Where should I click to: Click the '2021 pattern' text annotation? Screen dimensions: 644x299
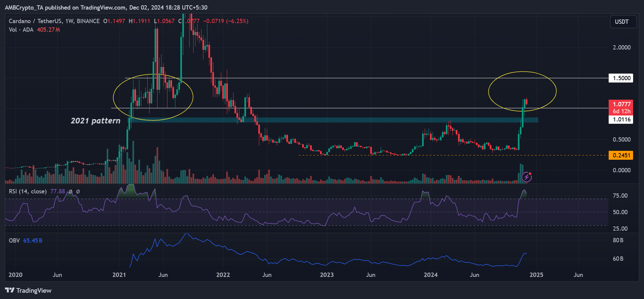[95, 121]
